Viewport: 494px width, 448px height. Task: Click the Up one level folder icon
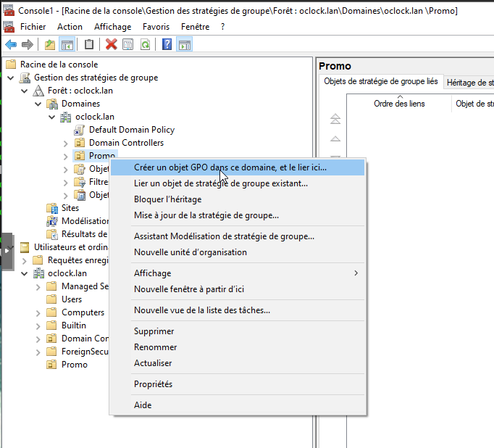tap(49, 45)
